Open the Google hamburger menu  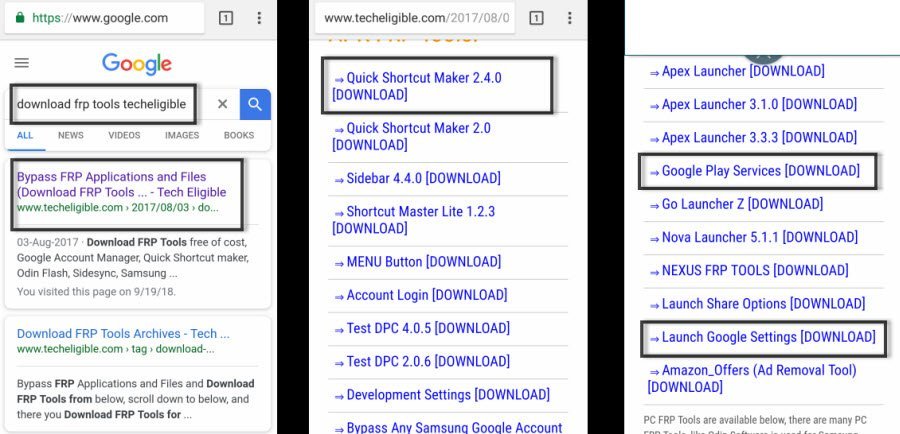click(22, 63)
